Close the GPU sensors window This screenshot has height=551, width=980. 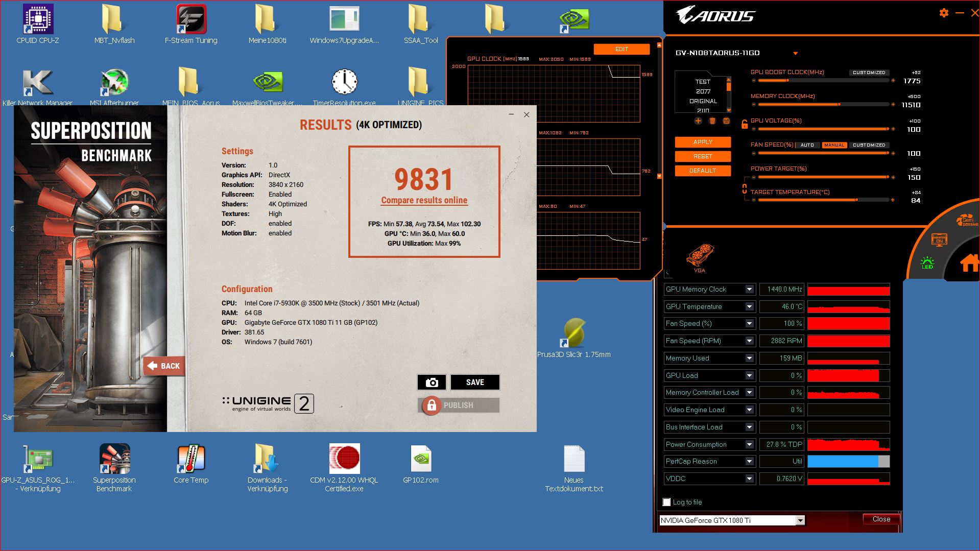881,519
